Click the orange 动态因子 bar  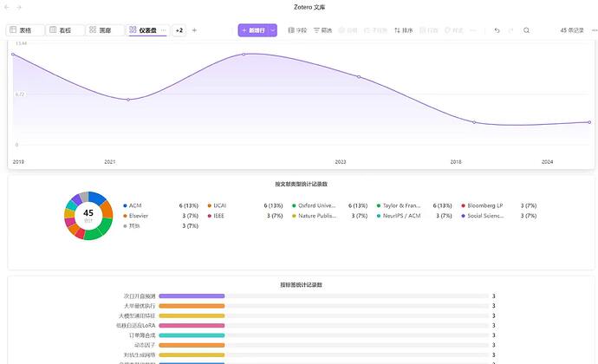tap(192, 345)
